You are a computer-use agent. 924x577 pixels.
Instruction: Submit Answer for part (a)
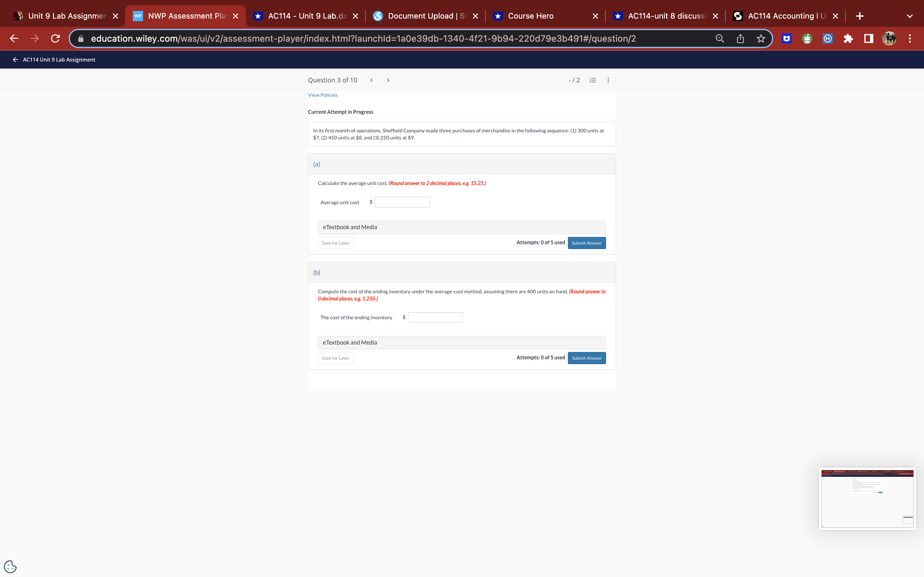coord(586,243)
